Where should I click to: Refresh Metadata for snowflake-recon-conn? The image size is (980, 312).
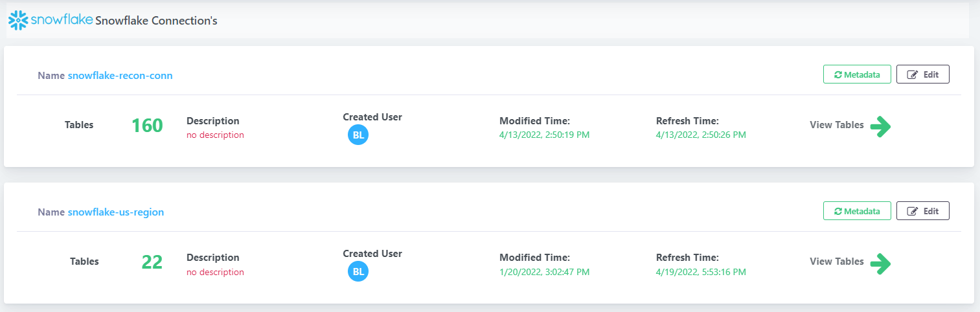(x=857, y=74)
